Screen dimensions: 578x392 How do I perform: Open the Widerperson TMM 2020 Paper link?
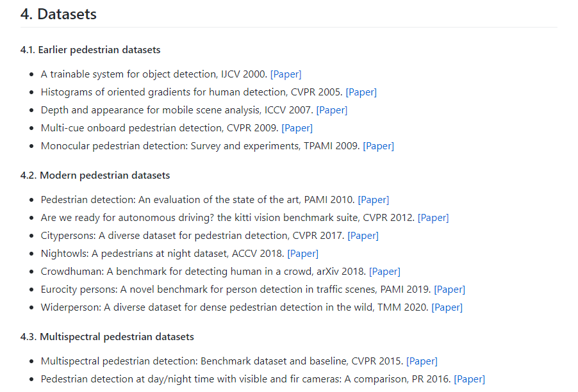coord(447,307)
